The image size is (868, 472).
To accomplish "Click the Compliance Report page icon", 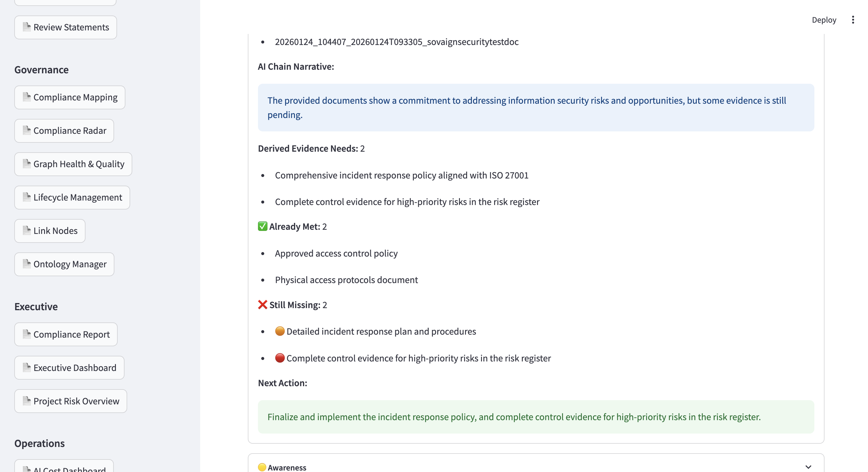I will (26, 334).
